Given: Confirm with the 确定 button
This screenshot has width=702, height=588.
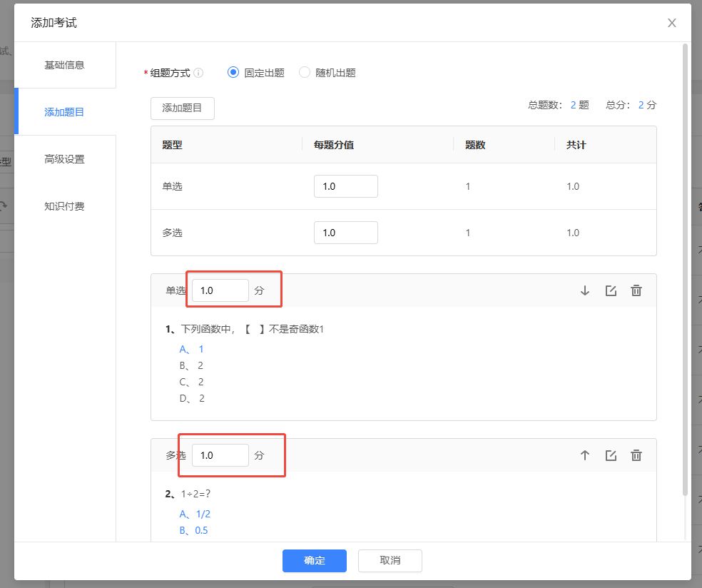Looking at the screenshot, I should 314,560.
